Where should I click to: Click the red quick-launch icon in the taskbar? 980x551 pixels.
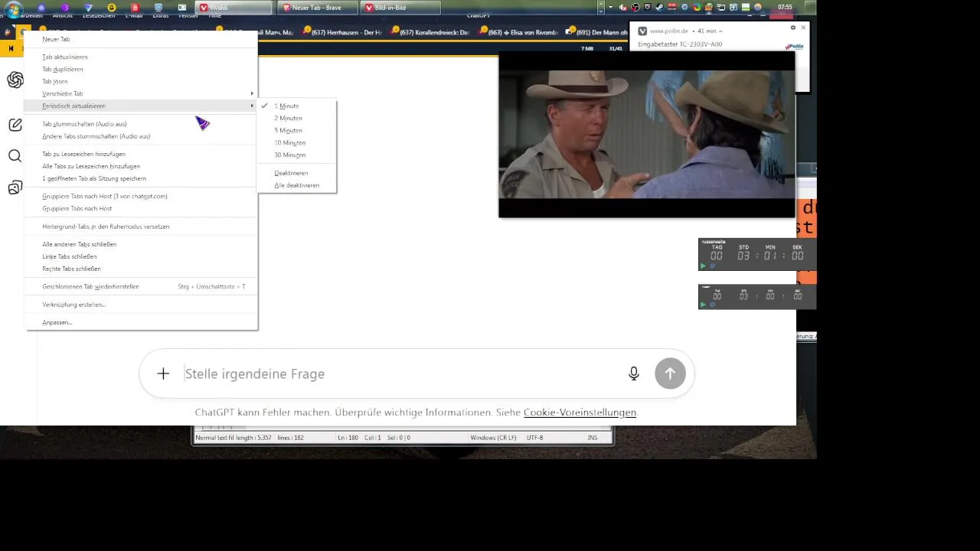coord(135,7)
